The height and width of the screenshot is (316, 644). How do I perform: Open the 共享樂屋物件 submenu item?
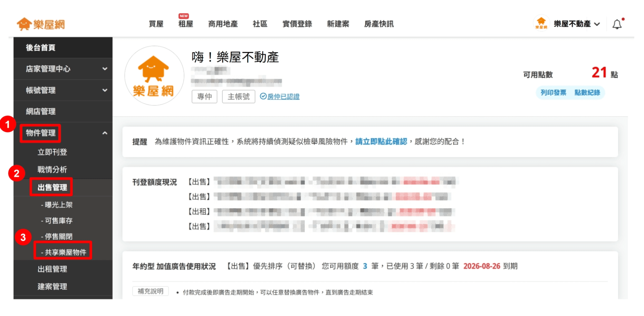point(64,252)
